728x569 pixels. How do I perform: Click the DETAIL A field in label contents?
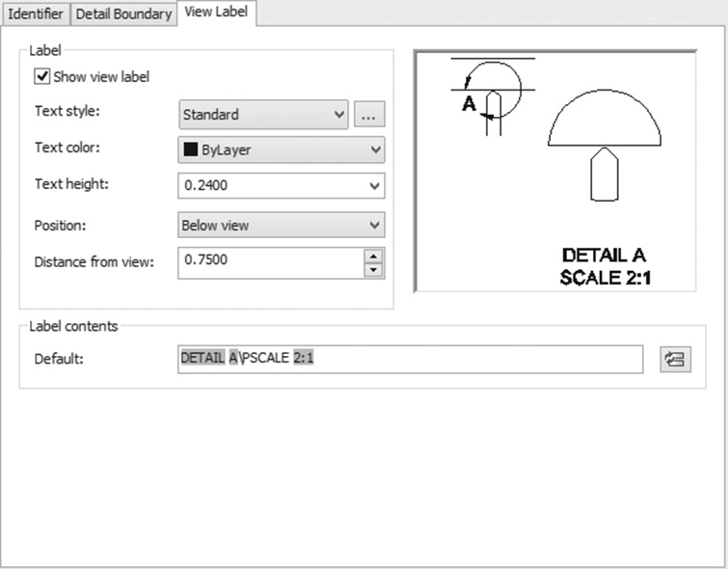tap(209, 358)
